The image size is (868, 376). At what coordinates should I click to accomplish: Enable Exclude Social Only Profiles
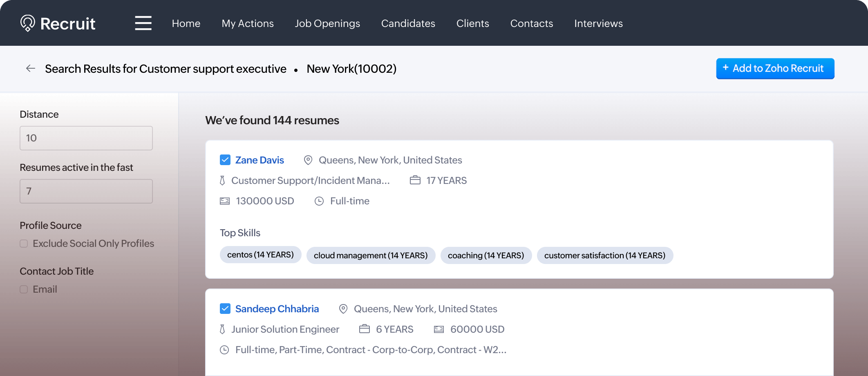point(24,243)
